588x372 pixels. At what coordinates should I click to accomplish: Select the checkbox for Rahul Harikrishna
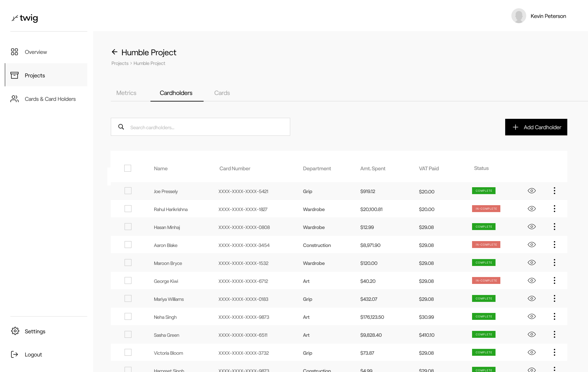(x=128, y=209)
